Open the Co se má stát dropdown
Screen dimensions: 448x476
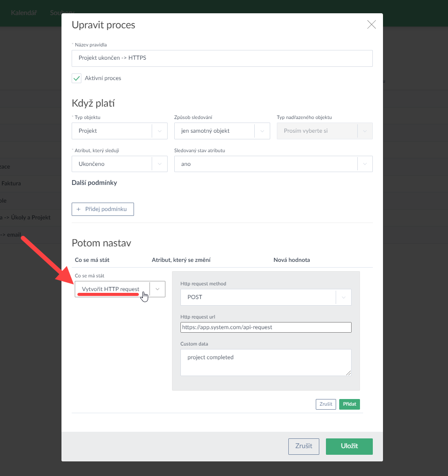[120, 289]
